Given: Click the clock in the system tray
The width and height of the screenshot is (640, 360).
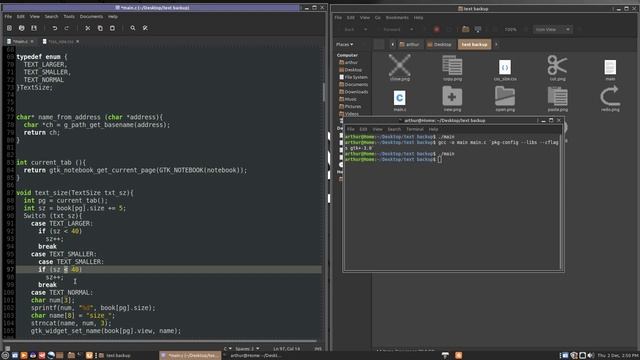Looking at the screenshot, I should 618,356.
